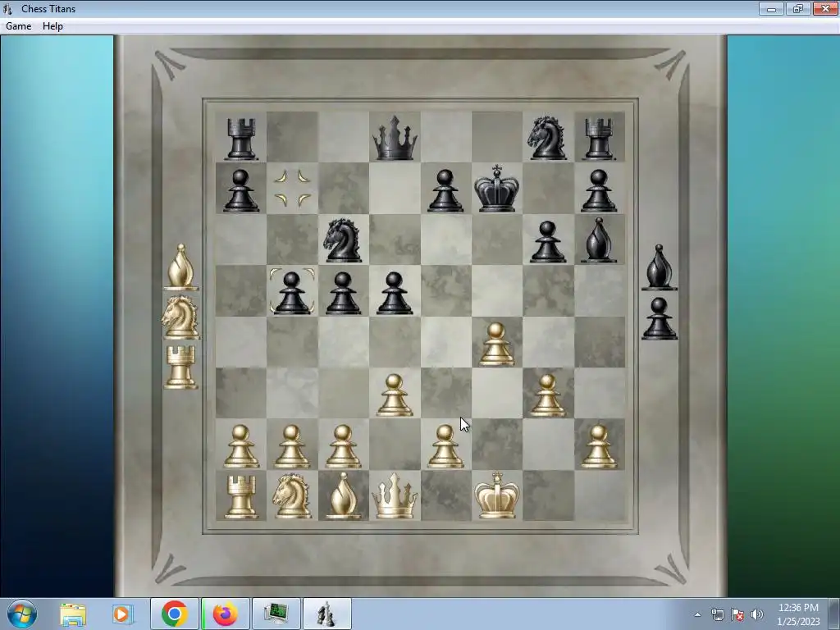840x630 pixels.
Task: Select the white pawn on c2
Action: click(343, 447)
